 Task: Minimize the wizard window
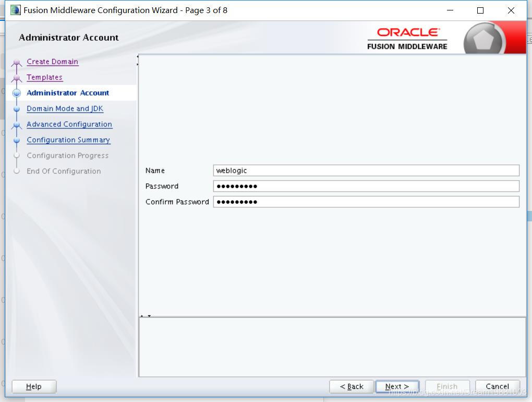point(450,10)
